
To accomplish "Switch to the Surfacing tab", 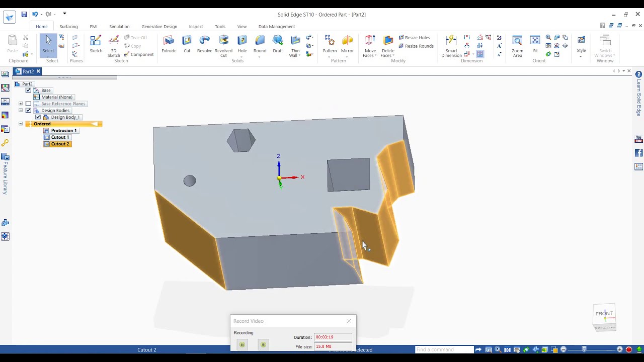I will (68, 27).
